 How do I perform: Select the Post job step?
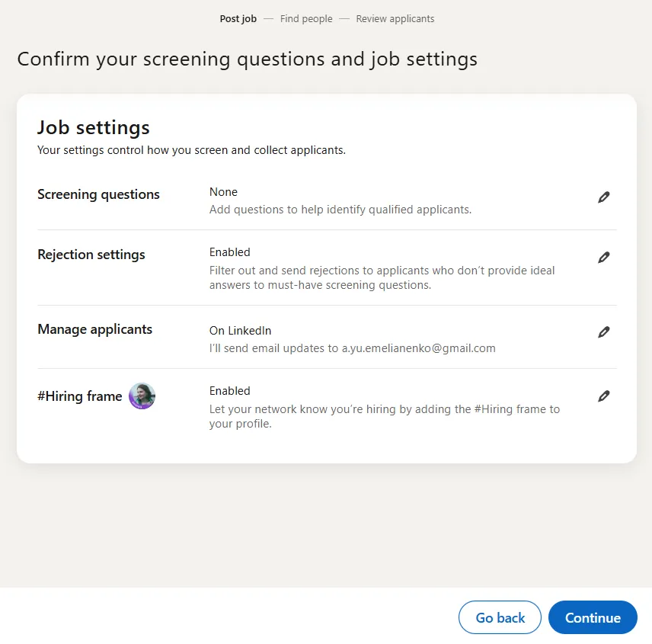[x=238, y=18]
